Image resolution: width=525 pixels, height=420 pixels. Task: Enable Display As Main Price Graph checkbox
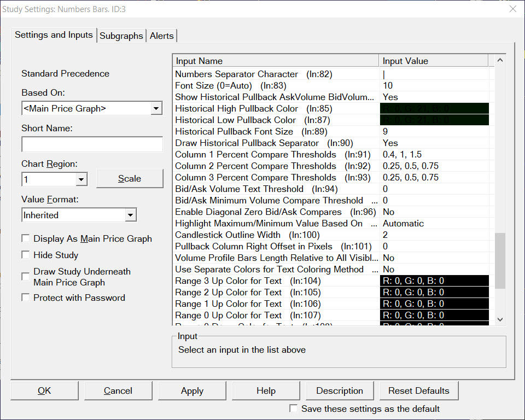coord(26,238)
